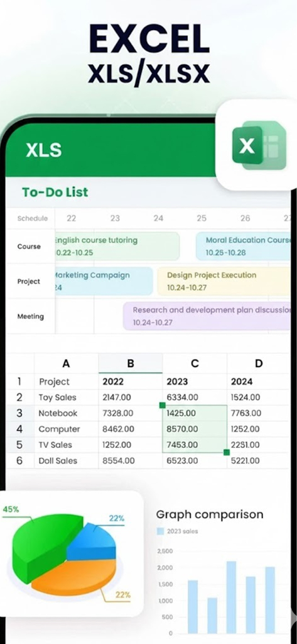Screen dimensions: 297x644
Task: Select row 3 header
Action: tap(19, 413)
